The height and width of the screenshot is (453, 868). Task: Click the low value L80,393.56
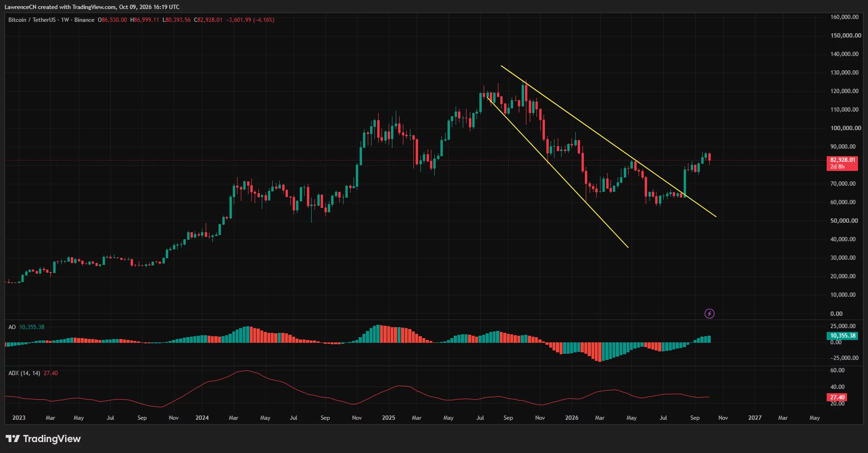pyautogui.click(x=176, y=20)
